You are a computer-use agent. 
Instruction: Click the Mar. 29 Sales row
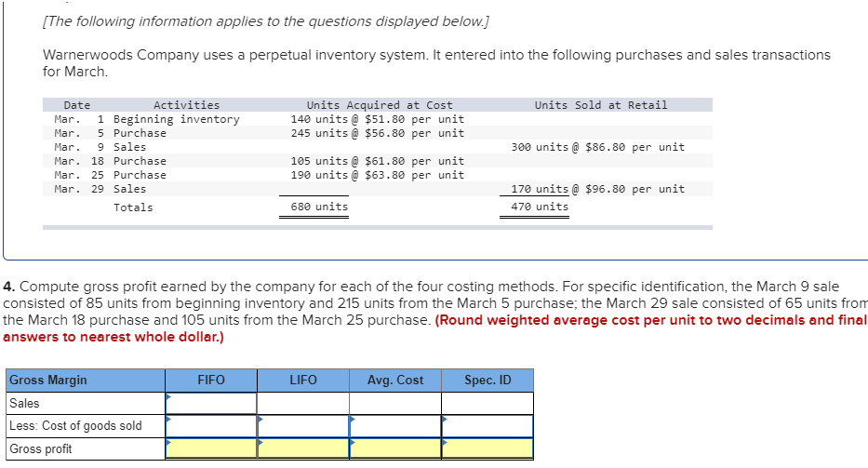pyautogui.click(x=378, y=189)
